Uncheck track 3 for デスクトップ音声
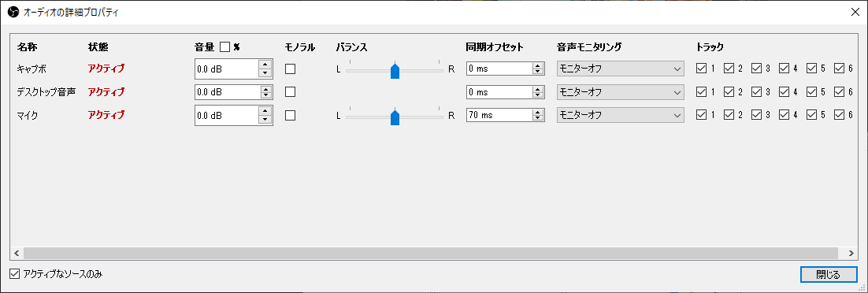Image resolution: width=868 pixels, height=293 pixels. click(x=757, y=92)
